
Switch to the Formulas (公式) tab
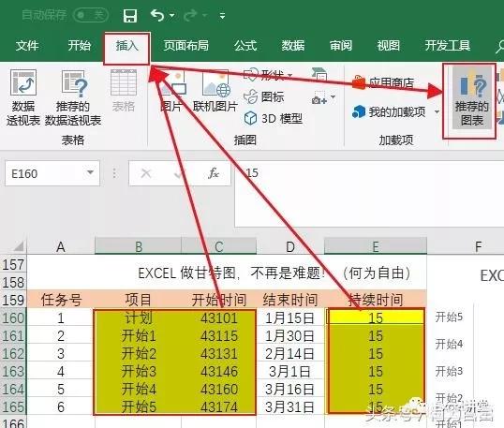[245, 46]
